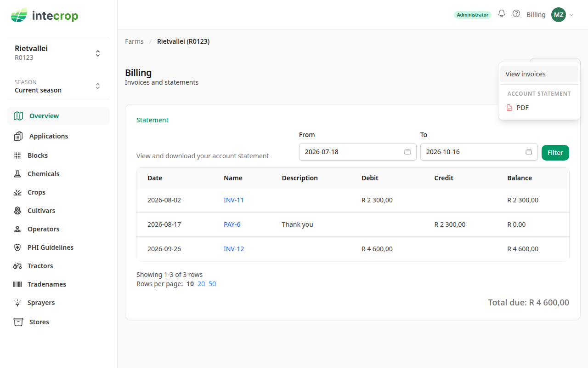Open the help question mark icon

coord(516,14)
